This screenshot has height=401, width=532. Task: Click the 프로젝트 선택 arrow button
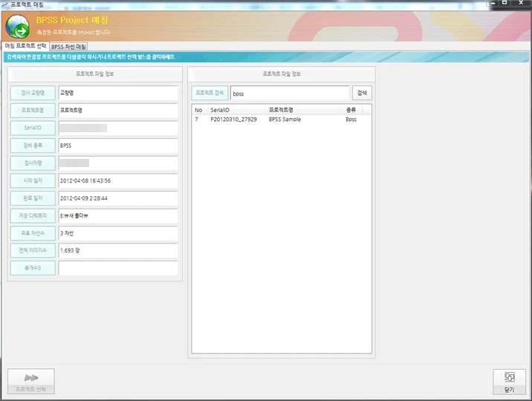pos(31,382)
